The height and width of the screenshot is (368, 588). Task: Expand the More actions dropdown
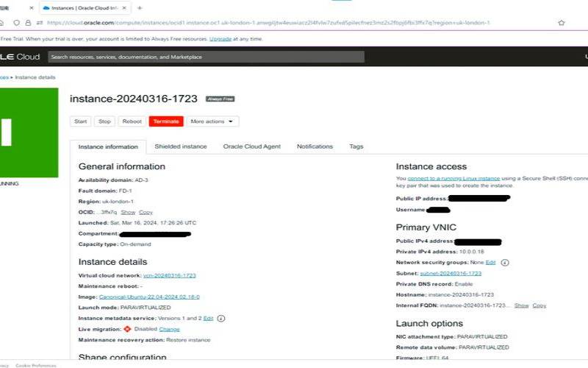click(x=212, y=121)
